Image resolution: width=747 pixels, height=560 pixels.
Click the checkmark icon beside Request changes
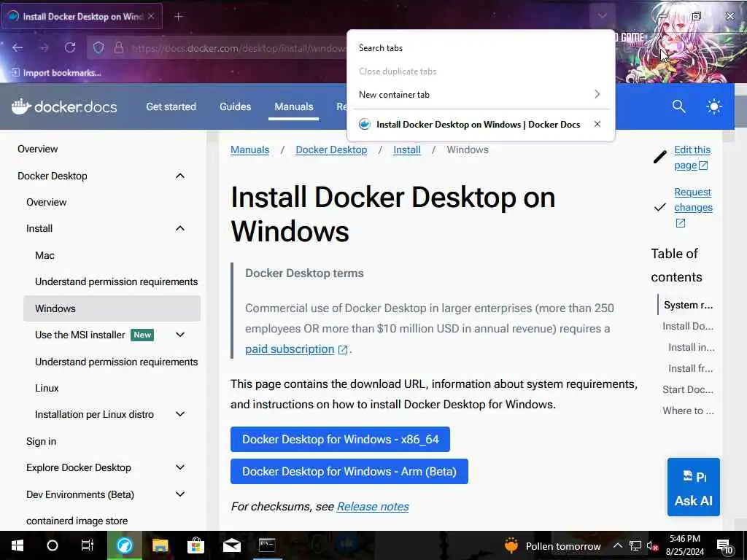659,207
